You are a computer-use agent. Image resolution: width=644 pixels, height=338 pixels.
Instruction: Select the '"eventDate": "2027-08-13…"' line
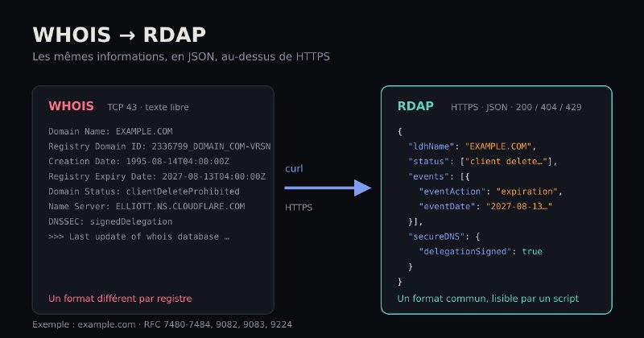(x=485, y=206)
